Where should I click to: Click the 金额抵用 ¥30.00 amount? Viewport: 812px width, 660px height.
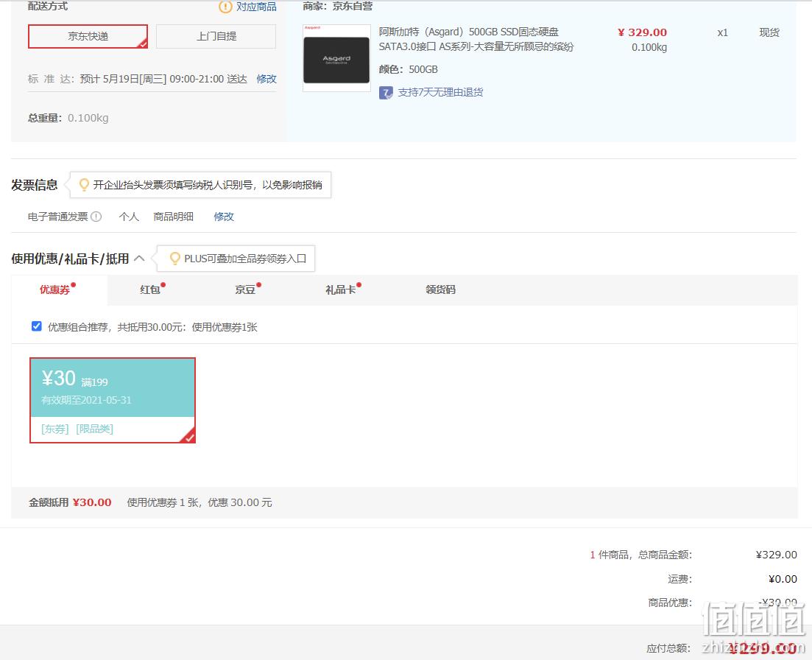tap(92, 502)
